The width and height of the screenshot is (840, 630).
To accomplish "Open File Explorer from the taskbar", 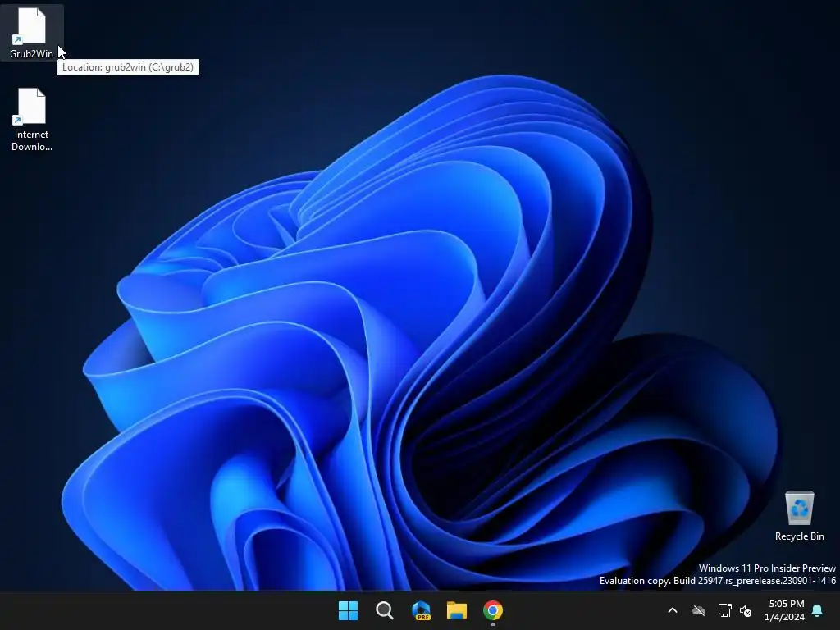I will (457, 610).
